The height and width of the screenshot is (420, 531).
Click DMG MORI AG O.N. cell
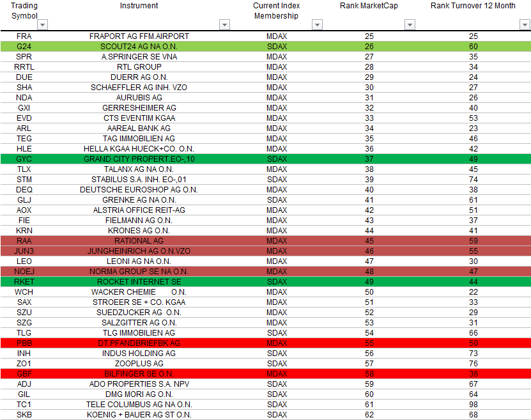click(x=139, y=394)
